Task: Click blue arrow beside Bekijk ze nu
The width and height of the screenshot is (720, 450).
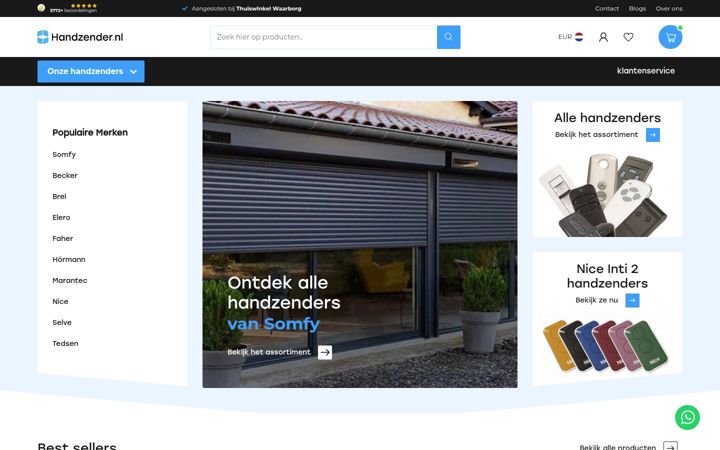Action: (x=632, y=300)
